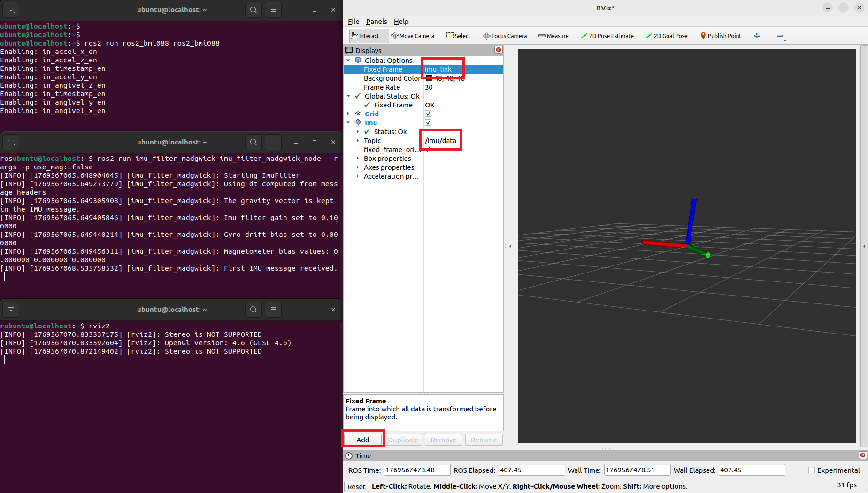The width and height of the screenshot is (868, 493).
Task: Click the Background Color swatch
Action: pyautogui.click(x=429, y=78)
